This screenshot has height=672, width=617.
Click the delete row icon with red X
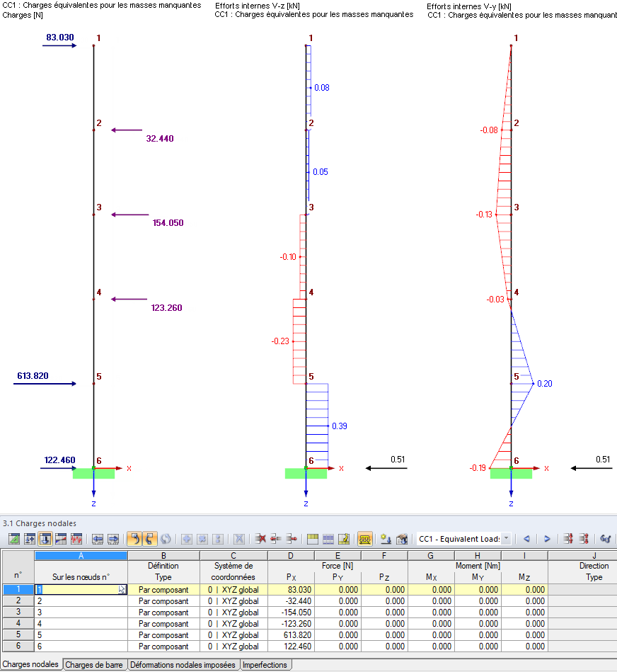[x=260, y=539]
